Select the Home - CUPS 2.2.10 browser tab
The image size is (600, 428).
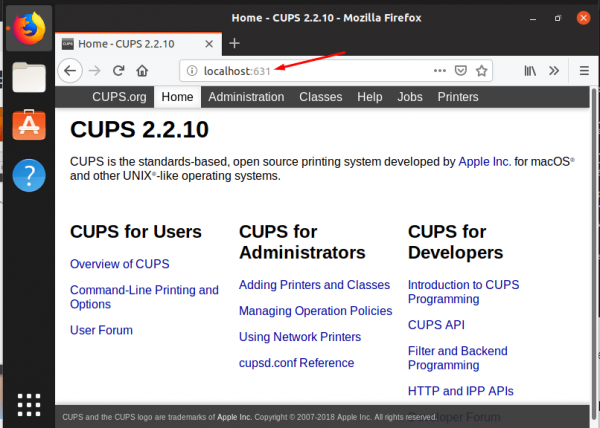coord(139,44)
